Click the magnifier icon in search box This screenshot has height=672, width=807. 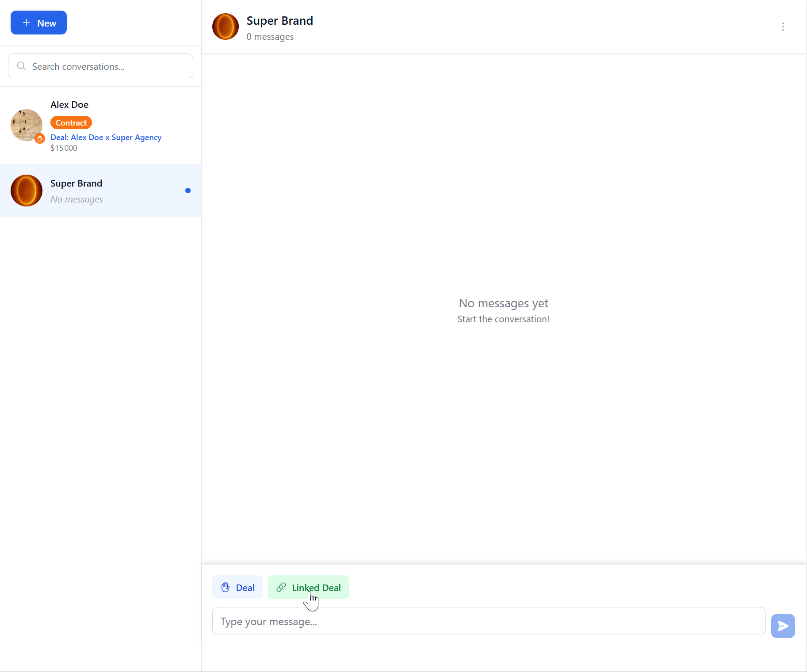click(21, 66)
